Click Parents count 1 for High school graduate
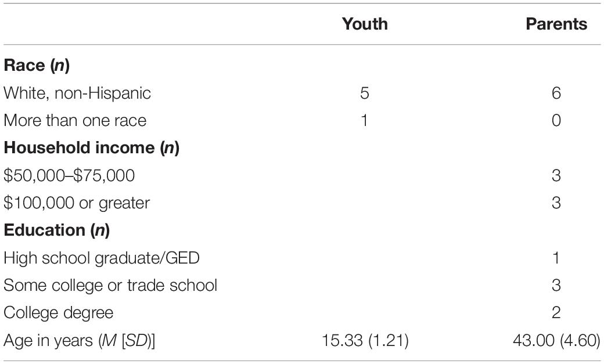The image size is (604, 364). 556,258
